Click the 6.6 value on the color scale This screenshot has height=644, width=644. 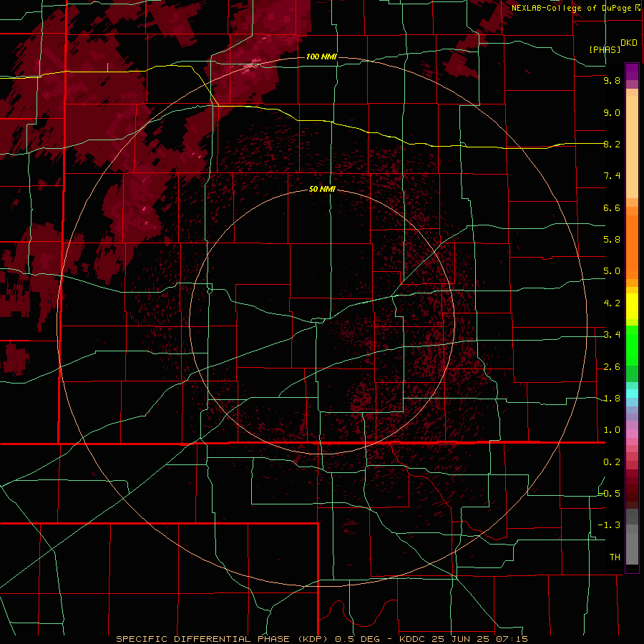click(x=612, y=208)
